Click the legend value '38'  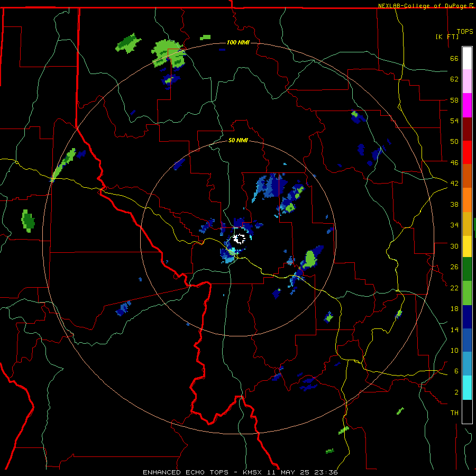click(x=454, y=204)
